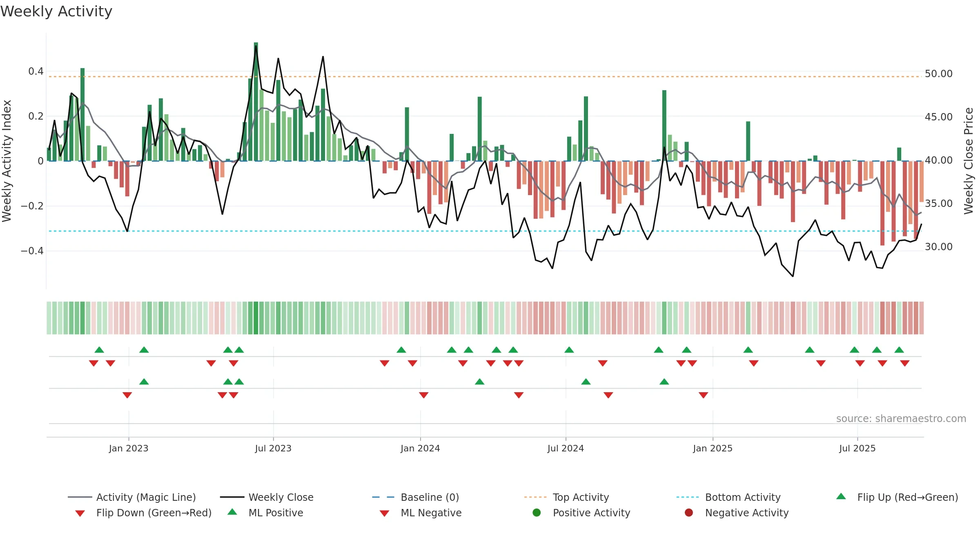Click the Weekly Close Price axis title

(x=969, y=161)
